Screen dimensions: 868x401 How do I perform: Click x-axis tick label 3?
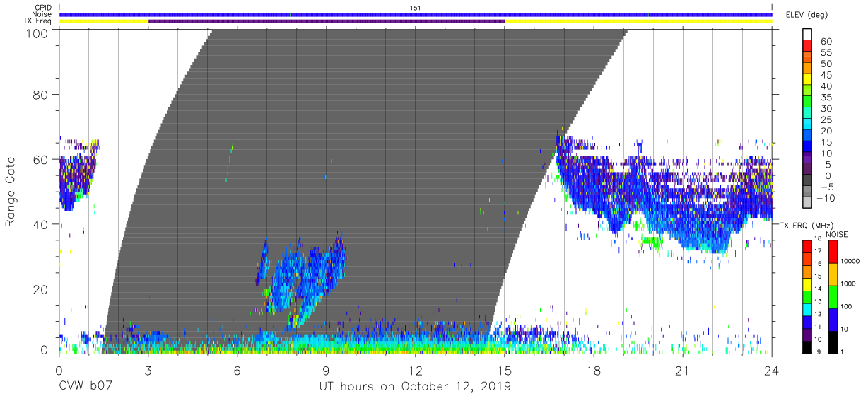click(x=148, y=370)
